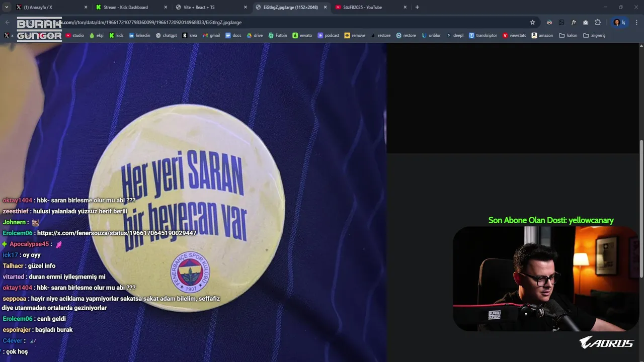Open the envato bookmark

302,36
